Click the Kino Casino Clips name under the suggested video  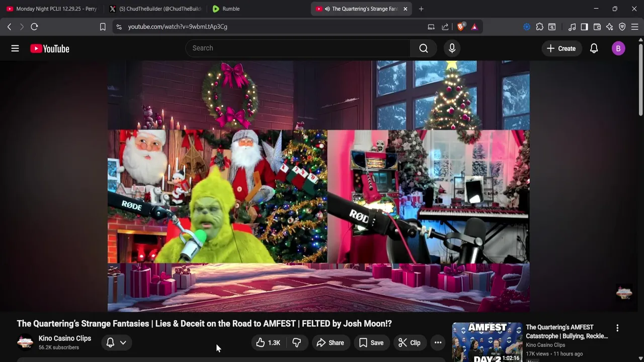(x=545, y=345)
